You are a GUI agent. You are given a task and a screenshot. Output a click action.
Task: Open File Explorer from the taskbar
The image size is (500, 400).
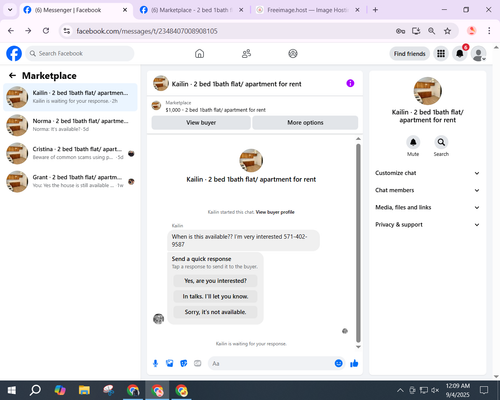click(84, 390)
